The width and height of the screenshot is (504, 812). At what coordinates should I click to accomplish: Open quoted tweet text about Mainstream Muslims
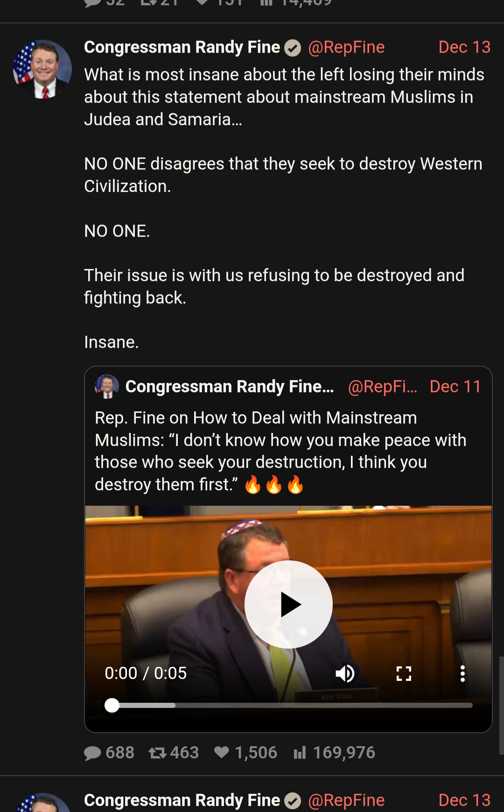280,451
